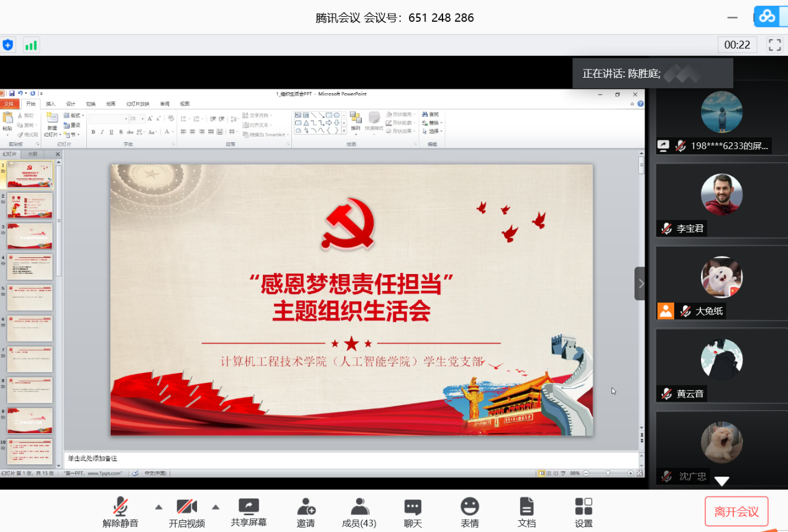The image size is (788, 532).
Task: Toggle Bold formatting
Action: point(93,132)
